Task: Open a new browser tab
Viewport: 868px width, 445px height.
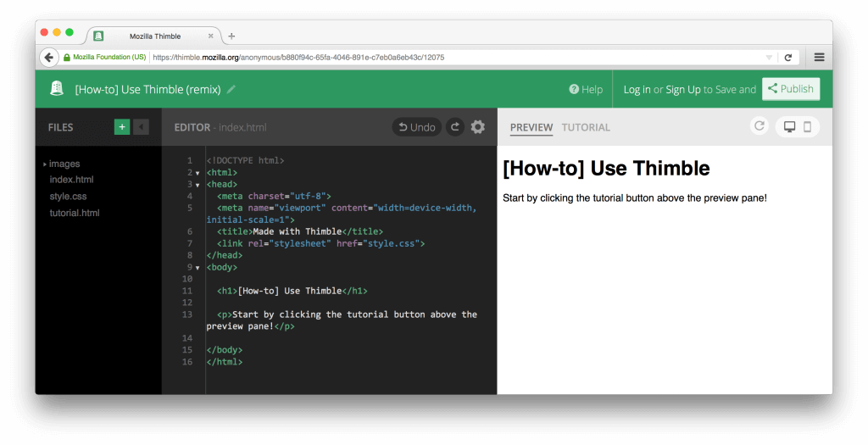Action: (231, 36)
